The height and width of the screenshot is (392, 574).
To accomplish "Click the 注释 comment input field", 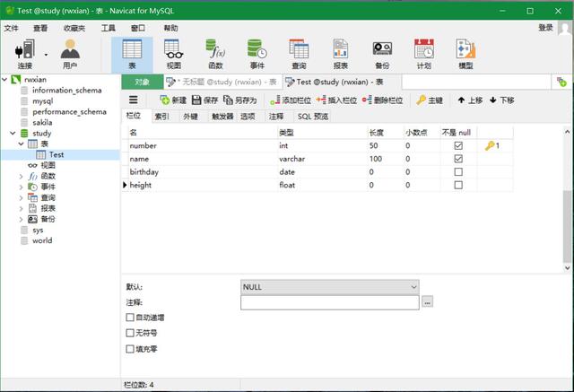I will pyautogui.click(x=330, y=302).
